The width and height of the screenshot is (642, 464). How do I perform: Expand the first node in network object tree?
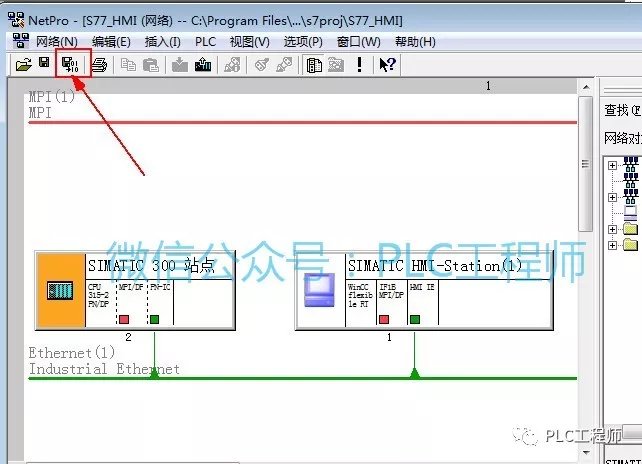612,165
